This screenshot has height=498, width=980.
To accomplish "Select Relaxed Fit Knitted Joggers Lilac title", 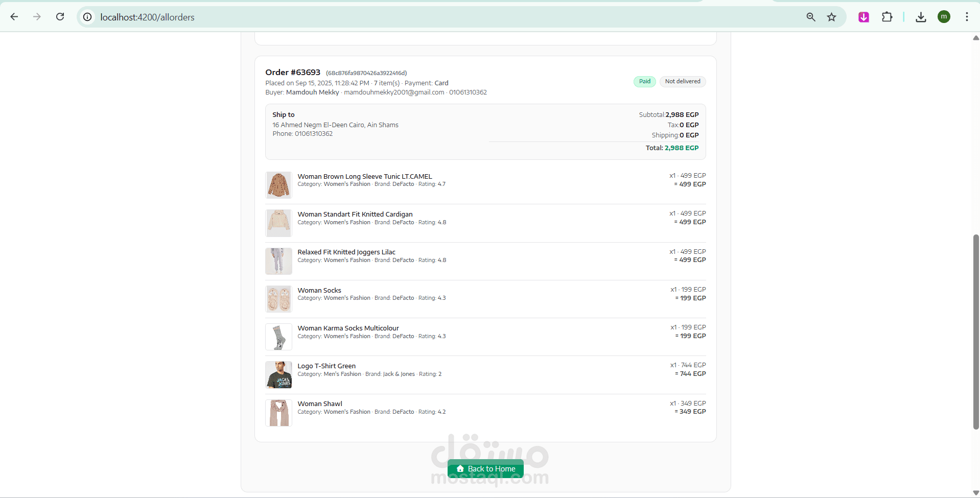I will 346,252.
